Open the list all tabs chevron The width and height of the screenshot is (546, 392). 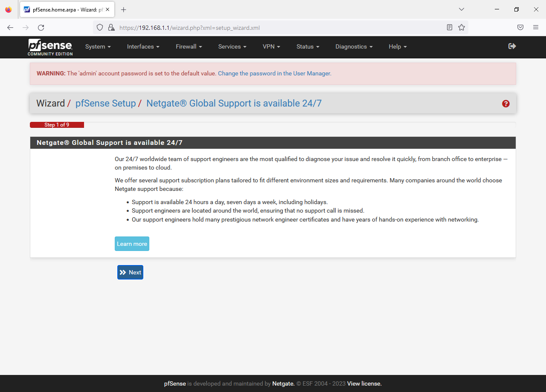(462, 9)
